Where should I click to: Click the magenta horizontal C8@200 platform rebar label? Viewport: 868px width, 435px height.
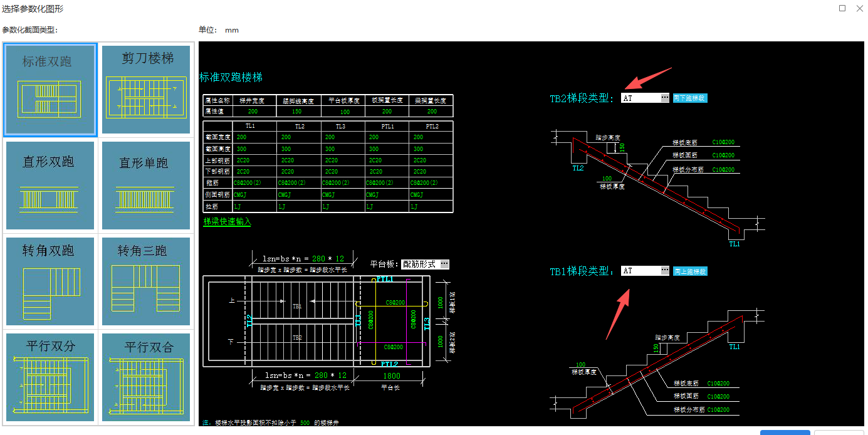[395, 346]
